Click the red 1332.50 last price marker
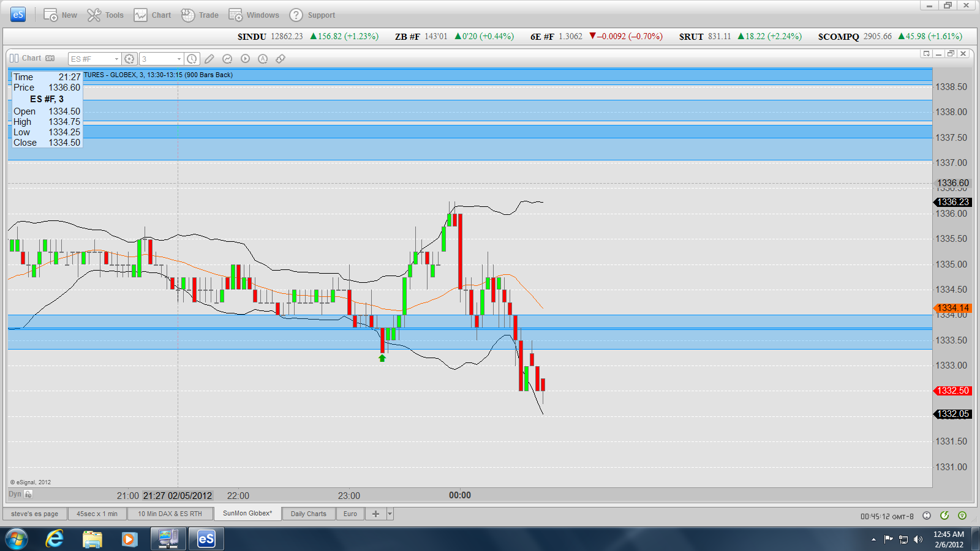Viewport: 980px width, 551px height. click(x=952, y=391)
